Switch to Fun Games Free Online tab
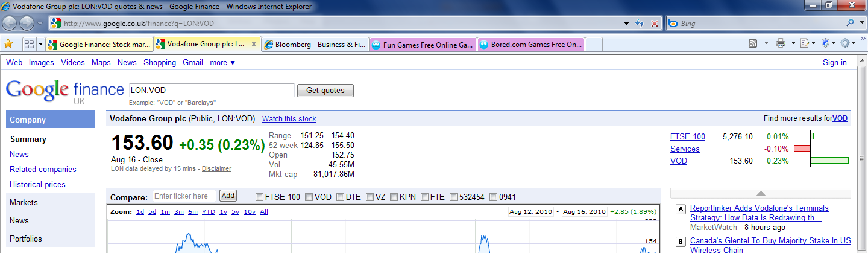 pyautogui.click(x=423, y=45)
